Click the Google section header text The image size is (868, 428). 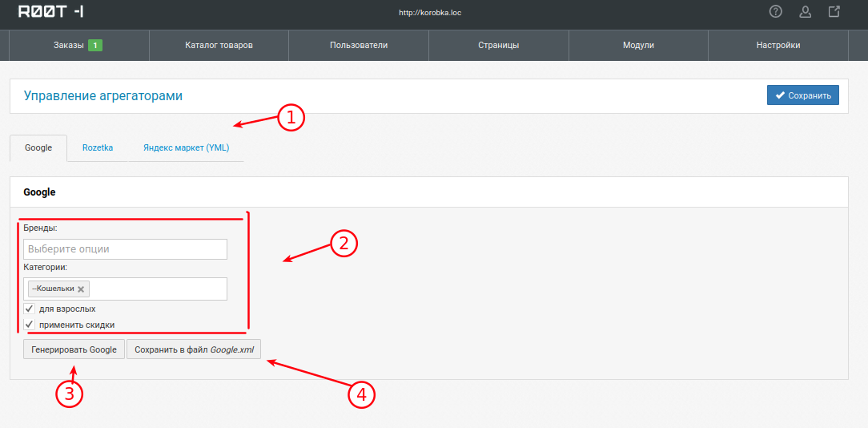pyautogui.click(x=39, y=192)
